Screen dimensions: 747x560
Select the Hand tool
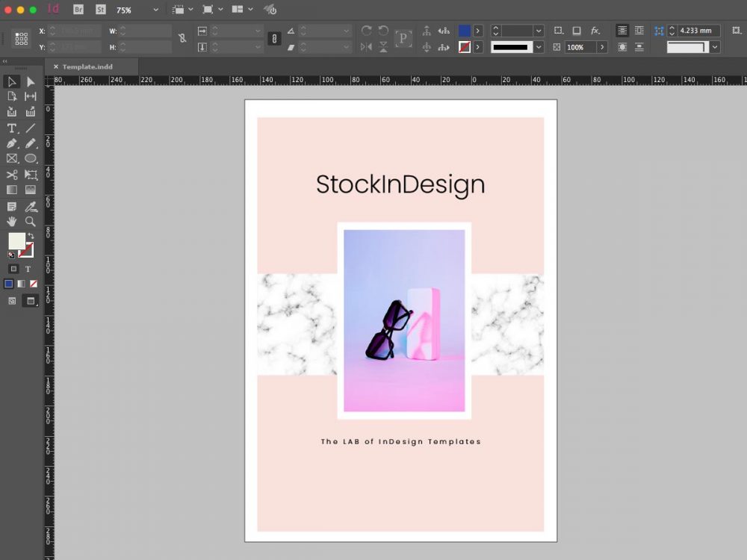[x=12, y=222]
